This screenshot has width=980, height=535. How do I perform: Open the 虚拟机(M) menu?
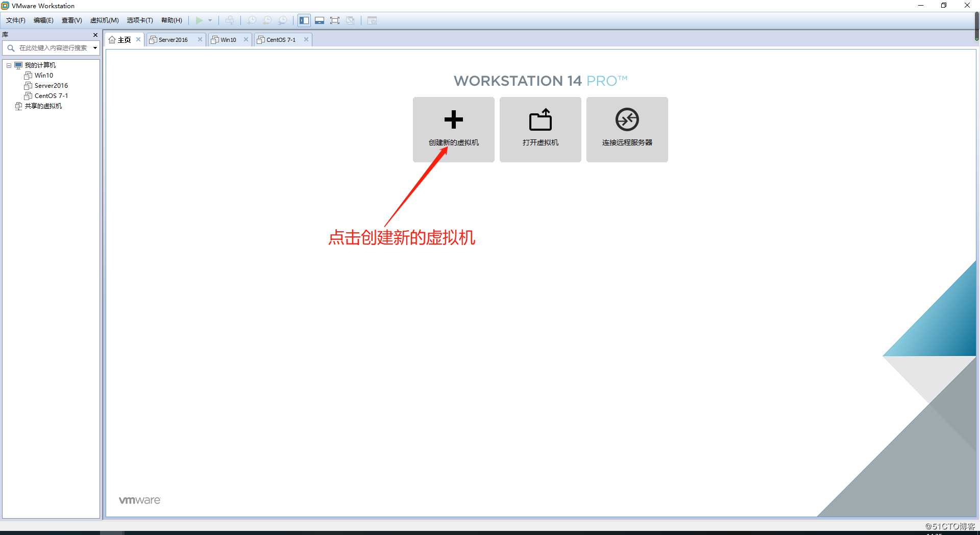pos(104,20)
